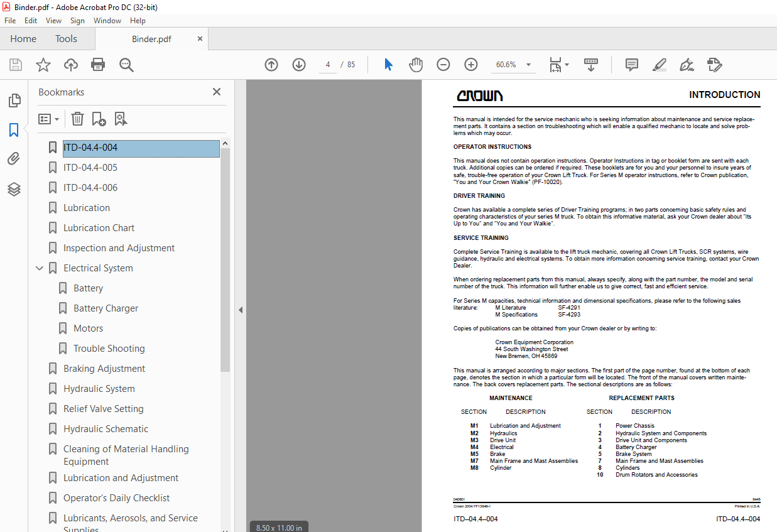777x532 pixels.
Task: Open Page Thumbnails panel icon
Action: pos(14,100)
